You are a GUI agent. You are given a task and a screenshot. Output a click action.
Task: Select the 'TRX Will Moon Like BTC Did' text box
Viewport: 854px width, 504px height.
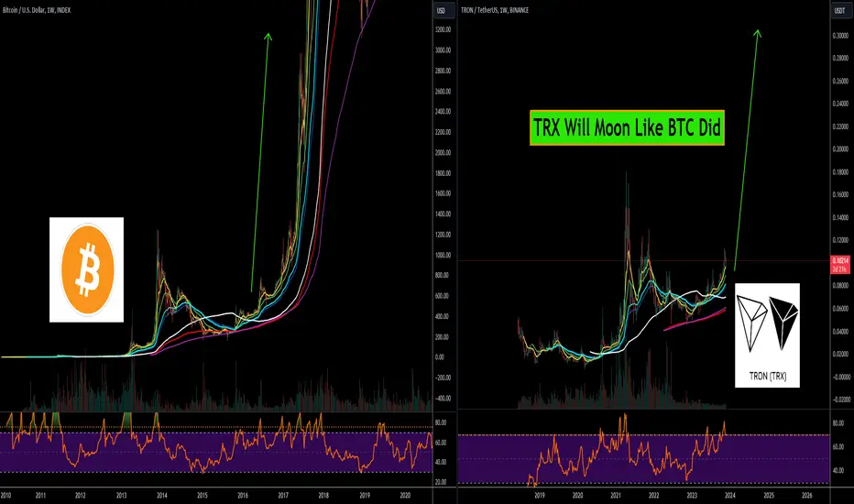pyautogui.click(x=627, y=128)
